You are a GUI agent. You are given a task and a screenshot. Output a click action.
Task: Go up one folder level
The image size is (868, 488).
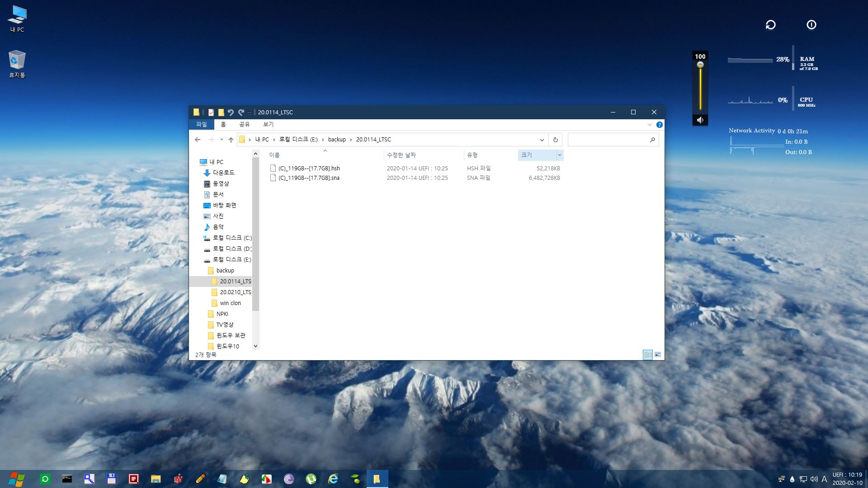pos(231,140)
